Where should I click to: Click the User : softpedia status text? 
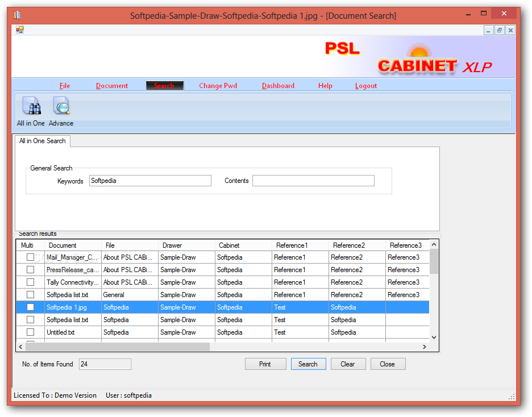(128, 395)
